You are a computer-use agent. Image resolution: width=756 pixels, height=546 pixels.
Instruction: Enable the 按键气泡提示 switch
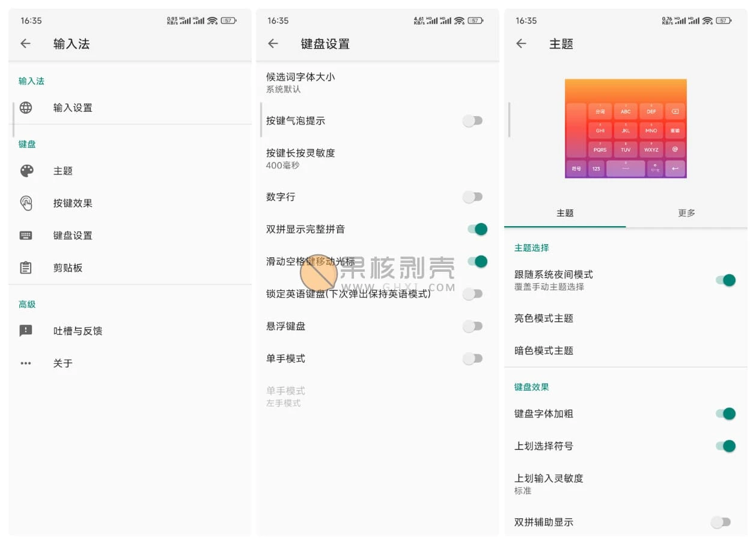click(x=473, y=121)
